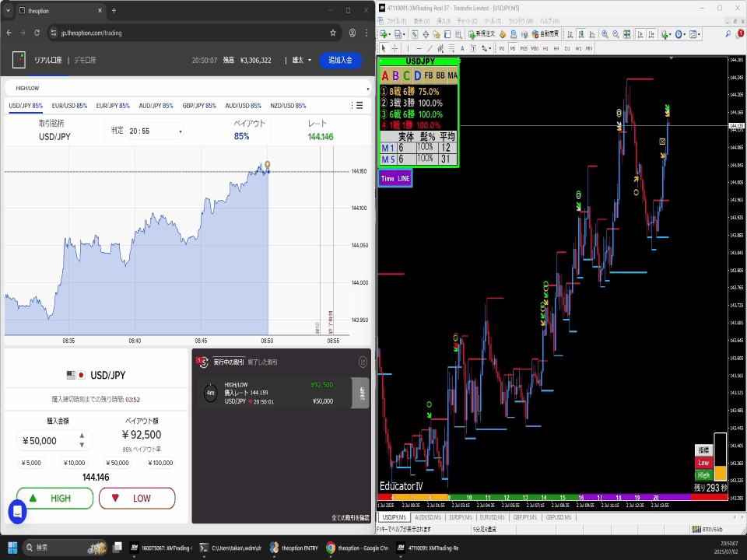
Task: Click the LINE button on indicator panel
Action: point(404,179)
